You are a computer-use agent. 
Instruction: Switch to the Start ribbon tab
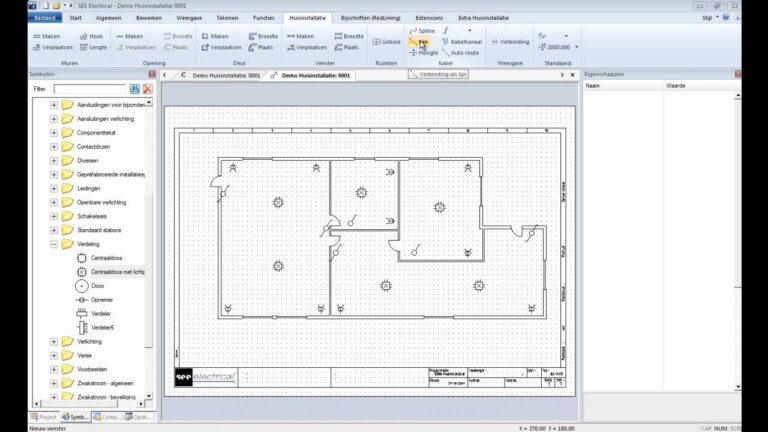tap(75, 18)
